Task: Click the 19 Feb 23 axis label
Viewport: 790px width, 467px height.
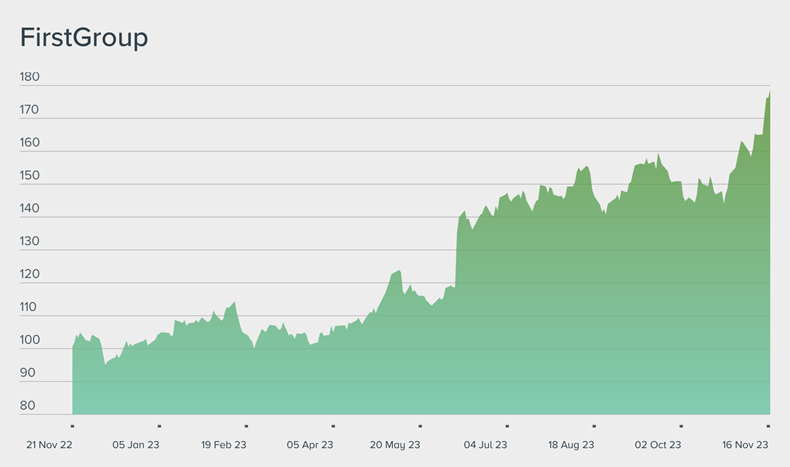Action: pos(224,444)
